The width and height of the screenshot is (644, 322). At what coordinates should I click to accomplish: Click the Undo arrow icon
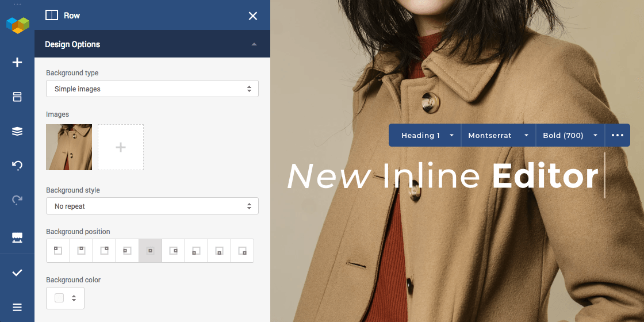[x=17, y=166]
